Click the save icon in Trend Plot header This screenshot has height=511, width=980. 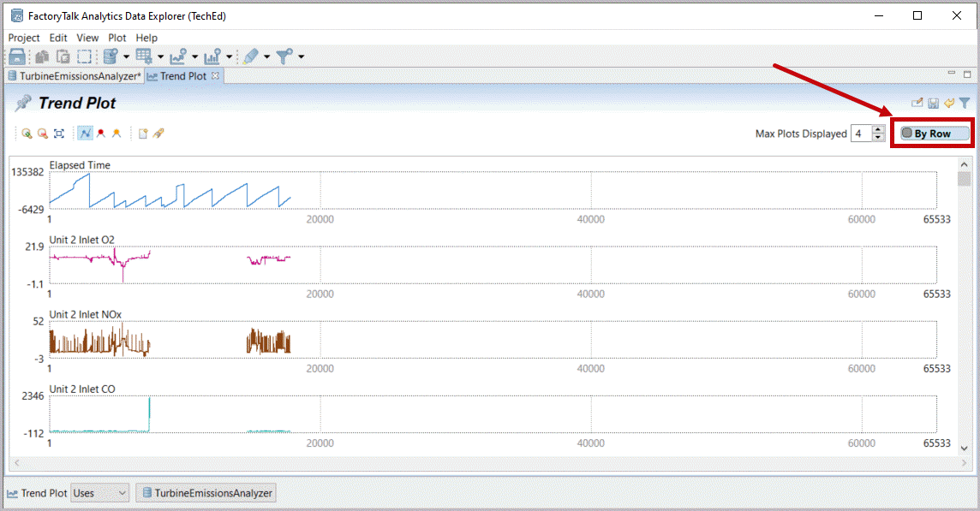(933, 103)
